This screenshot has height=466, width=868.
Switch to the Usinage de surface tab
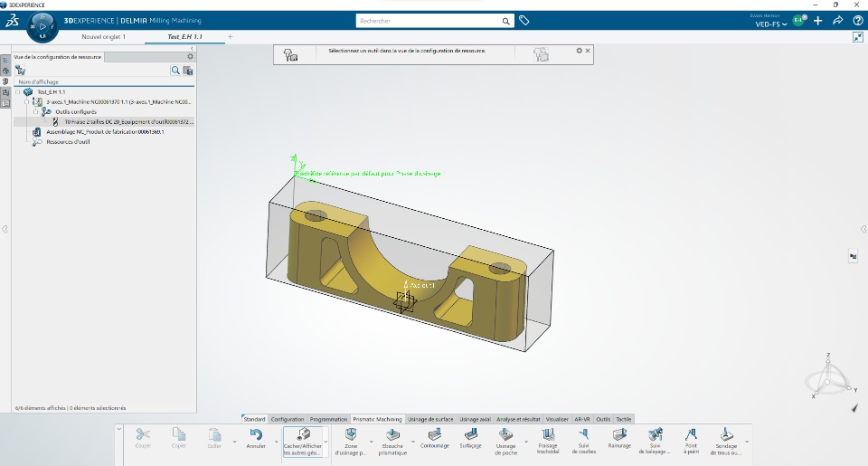430,419
